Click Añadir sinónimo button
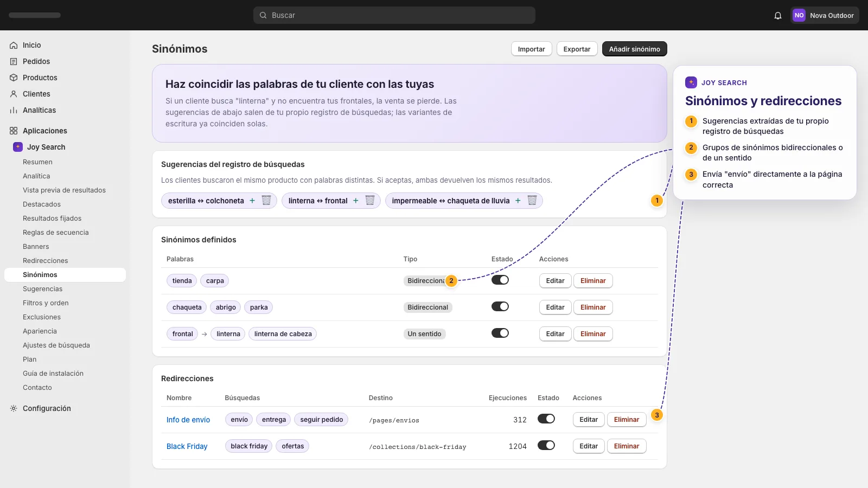Screen dimensions: 868x488 [635, 49]
